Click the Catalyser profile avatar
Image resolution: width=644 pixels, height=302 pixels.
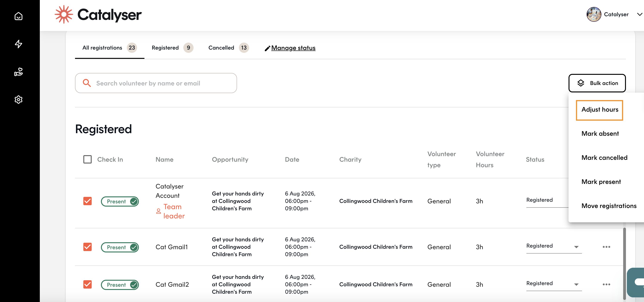coord(594,15)
